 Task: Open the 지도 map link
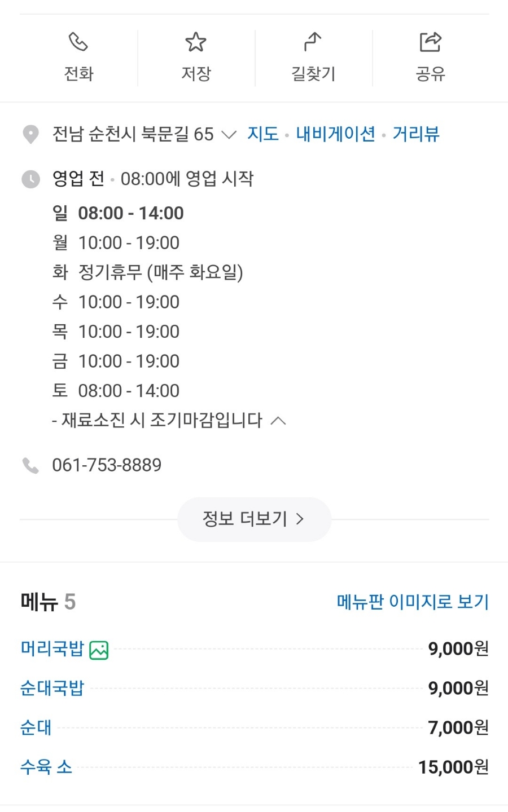pos(263,134)
